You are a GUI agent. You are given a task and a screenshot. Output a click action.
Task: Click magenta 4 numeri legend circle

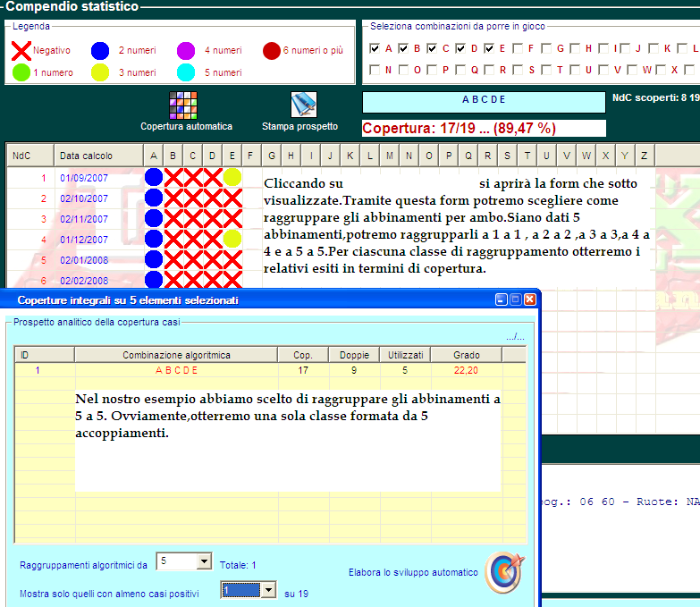(x=186, y=50)
